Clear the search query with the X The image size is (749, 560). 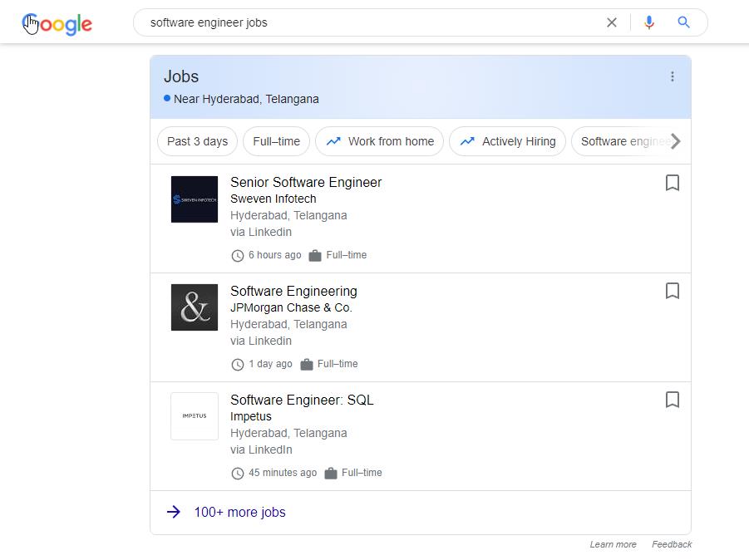click(x=611, y=22)
